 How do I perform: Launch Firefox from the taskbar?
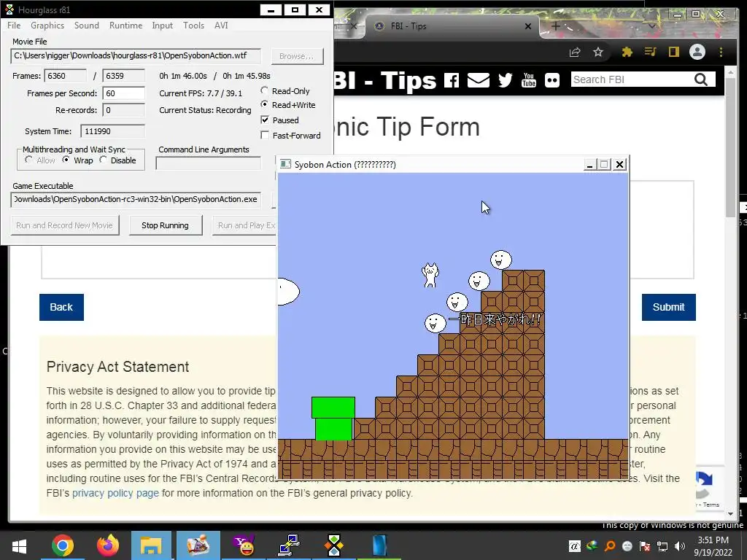click(108, 545)
